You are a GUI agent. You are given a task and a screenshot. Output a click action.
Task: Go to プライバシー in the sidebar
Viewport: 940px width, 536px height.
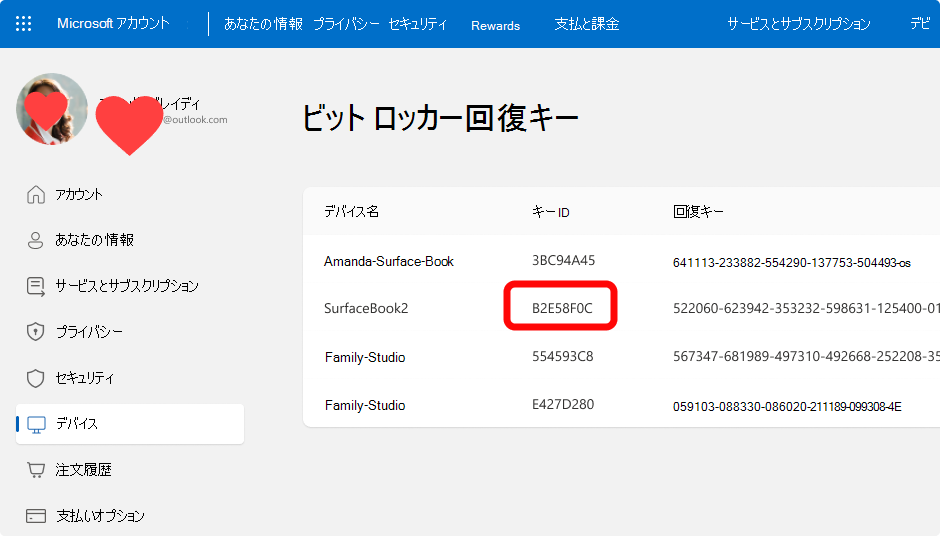coord(89,332)
